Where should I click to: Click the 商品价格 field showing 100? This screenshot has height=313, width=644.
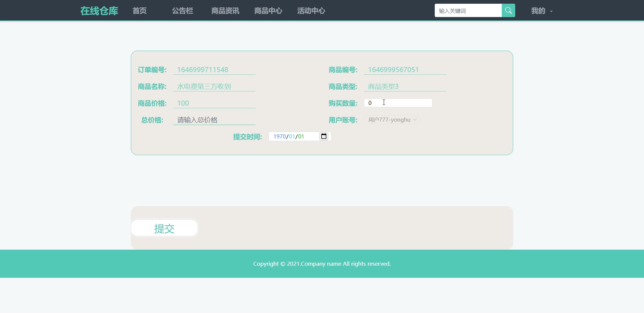[x=214, y=103]
